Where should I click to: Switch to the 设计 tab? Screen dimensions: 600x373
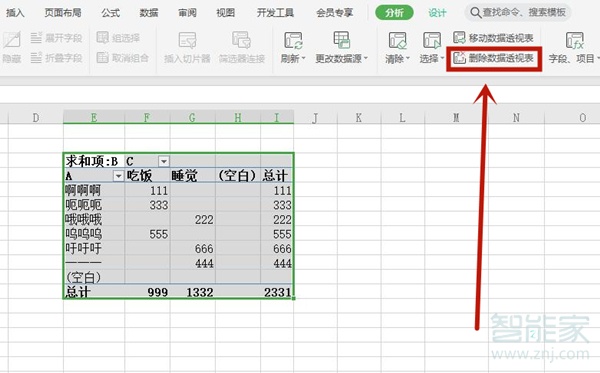click(x=437, y=13)
